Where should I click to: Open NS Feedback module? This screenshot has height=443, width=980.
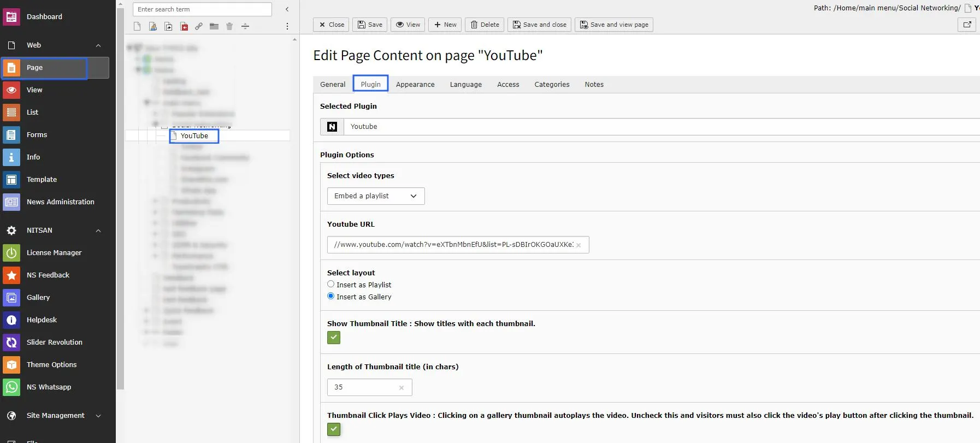click(55, 275)
